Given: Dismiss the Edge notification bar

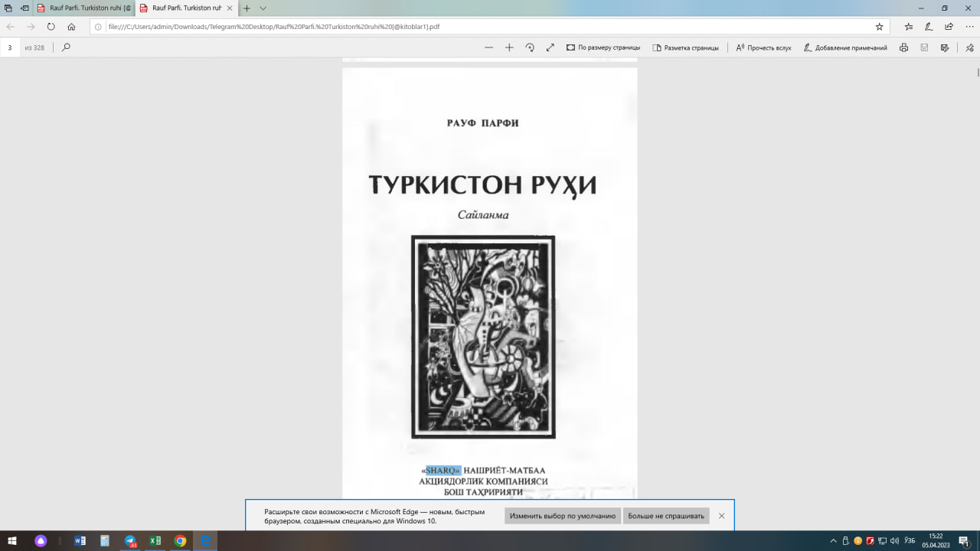Looking at the screenshot, I should tap(721, 516).
